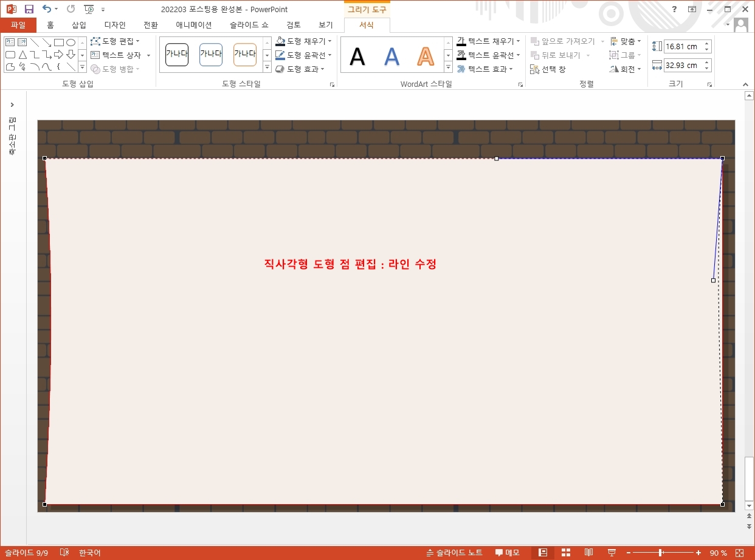755x560 pixels.
Task: Open the 보기 tab
Action: pyautogui.click(x=326, y=25)
